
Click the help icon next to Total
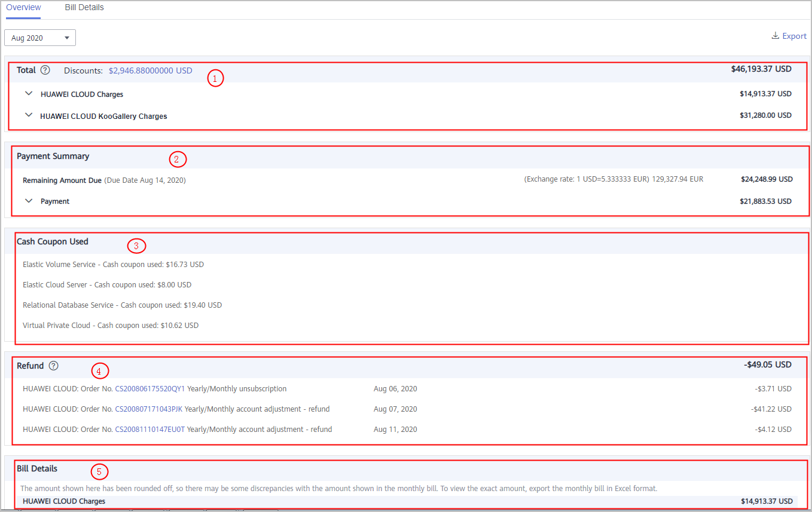pos(45,70)
